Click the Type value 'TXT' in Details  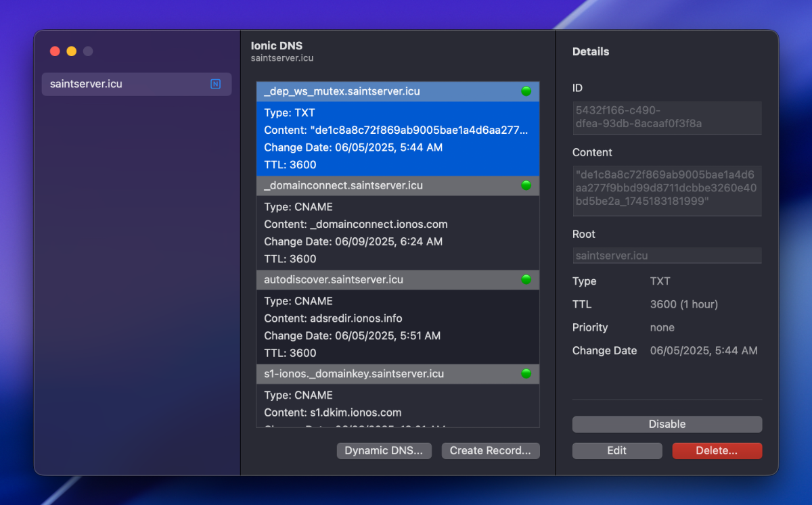[660, 281]
